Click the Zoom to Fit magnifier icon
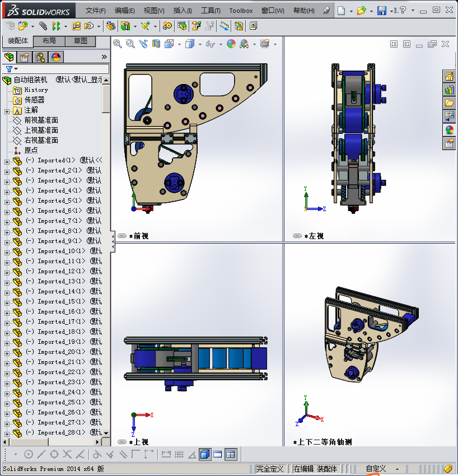Image resolution: width=458 pixels, height=476 pixels. 118,44
